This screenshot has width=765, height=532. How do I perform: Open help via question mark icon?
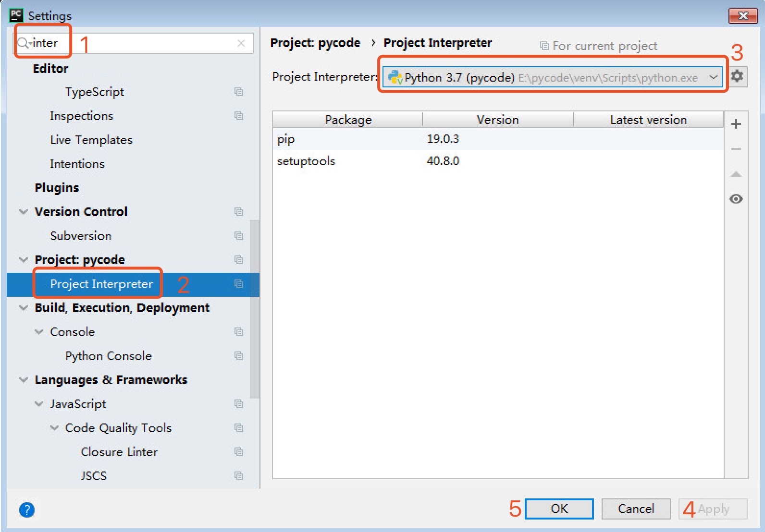(x=27, y=509)
